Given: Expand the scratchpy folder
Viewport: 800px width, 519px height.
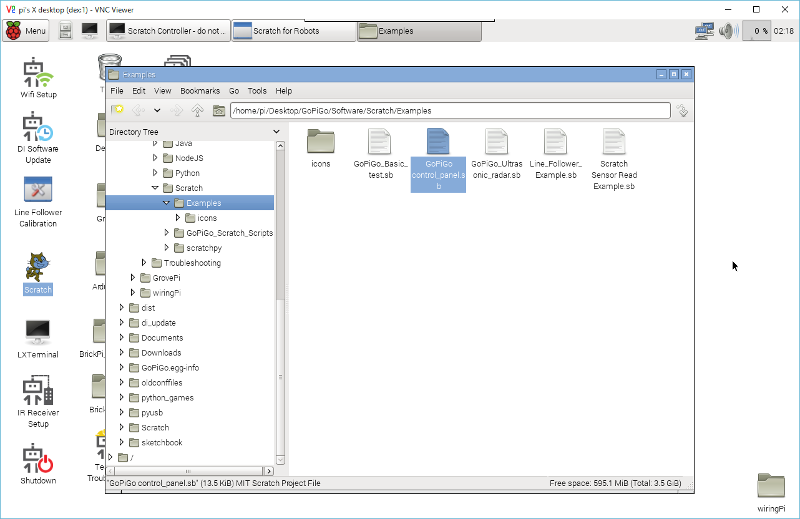Looking at the screenshot, I should (x=166, y=248).
